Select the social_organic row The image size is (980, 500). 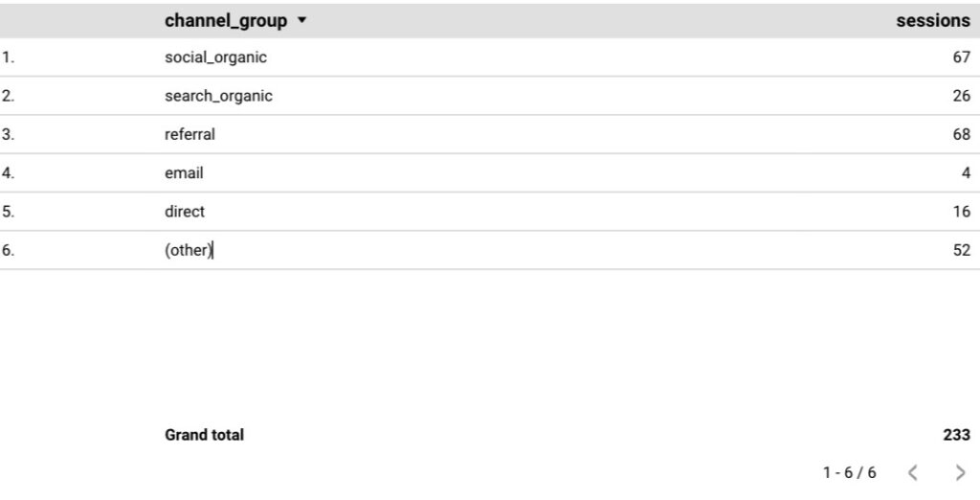(215, 57)
